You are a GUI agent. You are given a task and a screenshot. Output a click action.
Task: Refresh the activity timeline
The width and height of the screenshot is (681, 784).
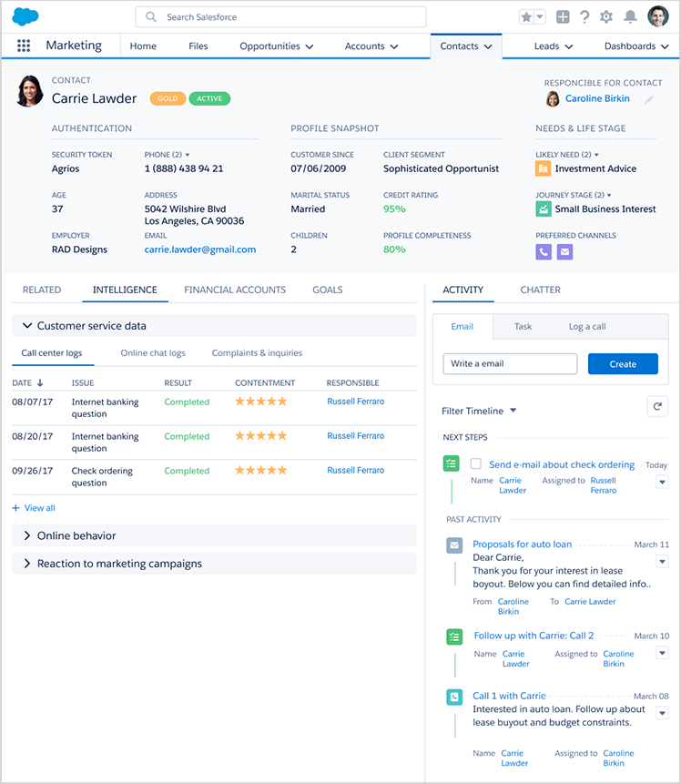[657, 406]
